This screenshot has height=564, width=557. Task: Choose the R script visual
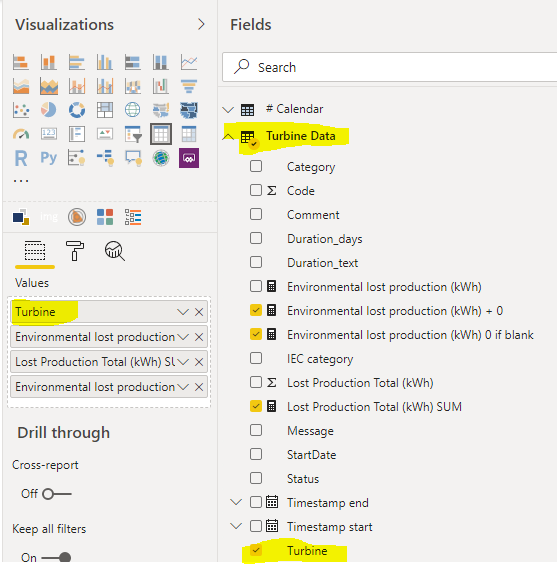click(20, 158)
